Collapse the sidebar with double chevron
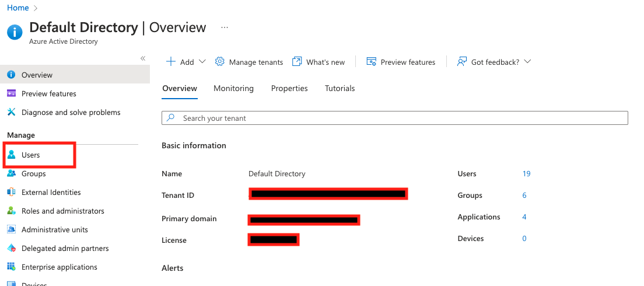Viewport: 644px width, 286px height. [143, 58]
